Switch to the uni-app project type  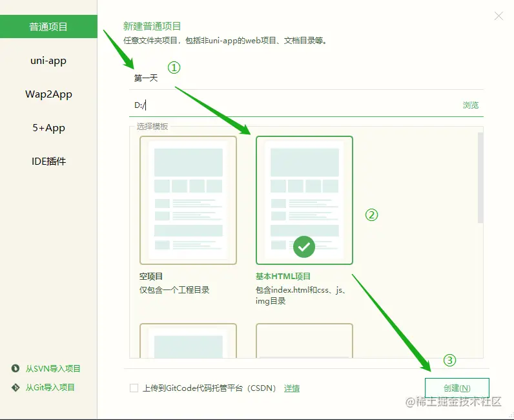click(x=48, y=61)
